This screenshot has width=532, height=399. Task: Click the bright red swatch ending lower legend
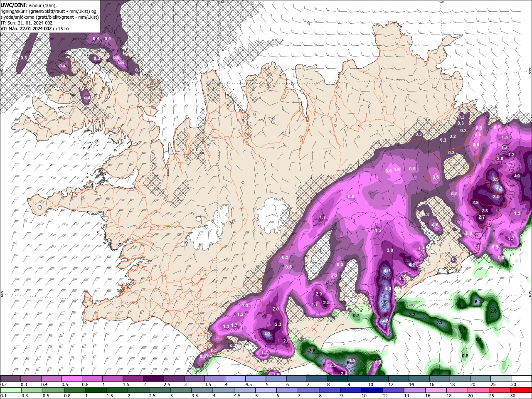(521, 390)
